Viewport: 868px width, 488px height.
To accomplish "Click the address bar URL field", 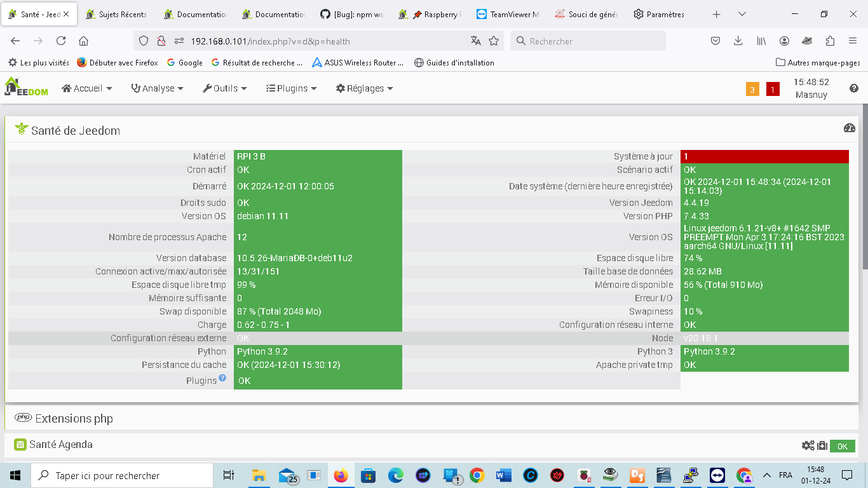I will tap(318, 41).
